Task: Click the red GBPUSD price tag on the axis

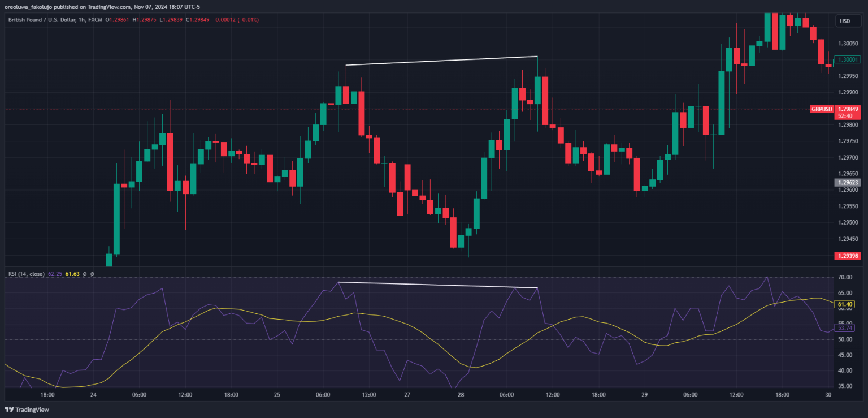Action: (821, 109)
